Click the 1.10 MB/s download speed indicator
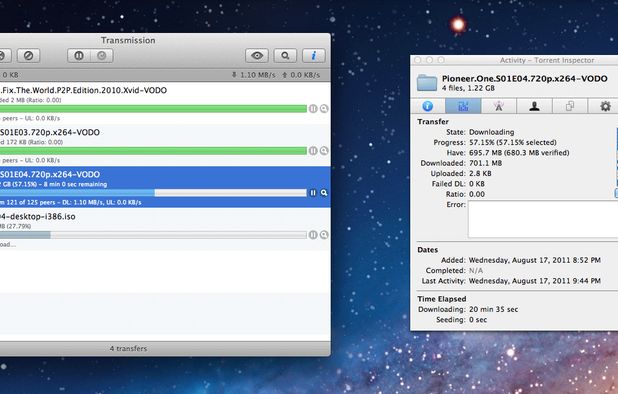This screenshot has height=394, width=618. (253, 75)
